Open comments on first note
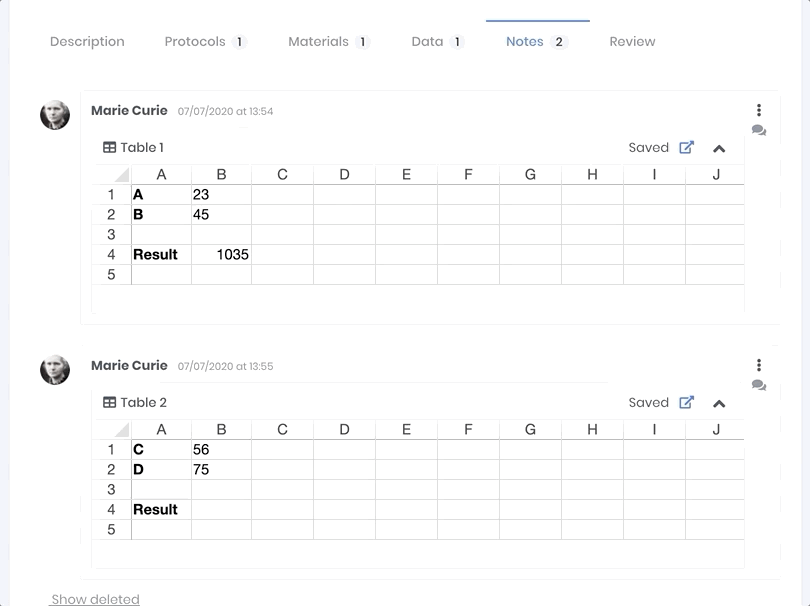 coord(759,130)
